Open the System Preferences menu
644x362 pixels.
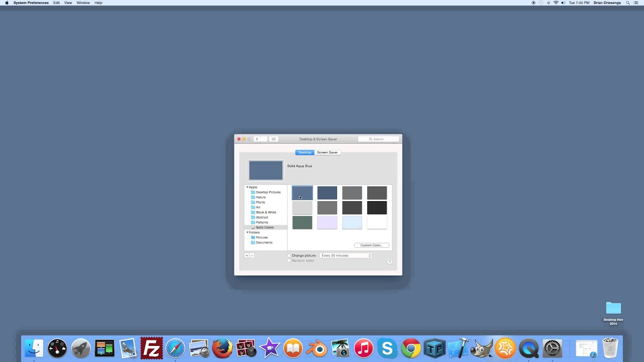pyautogui.click(x=31, y=3)
